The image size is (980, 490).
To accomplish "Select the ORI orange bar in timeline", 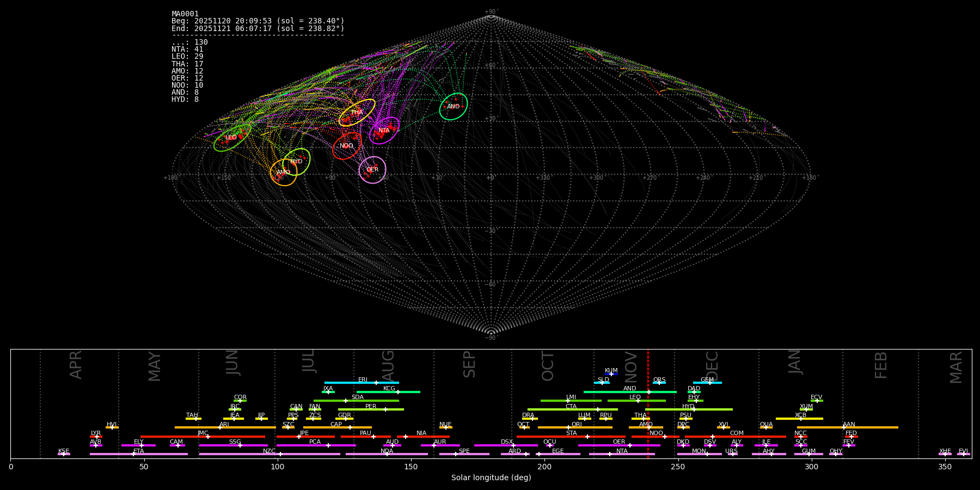I will [x=575, y=427].
